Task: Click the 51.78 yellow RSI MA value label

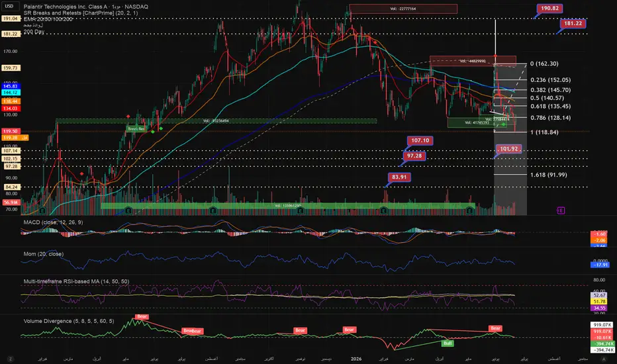Action: tap(599, 301)
